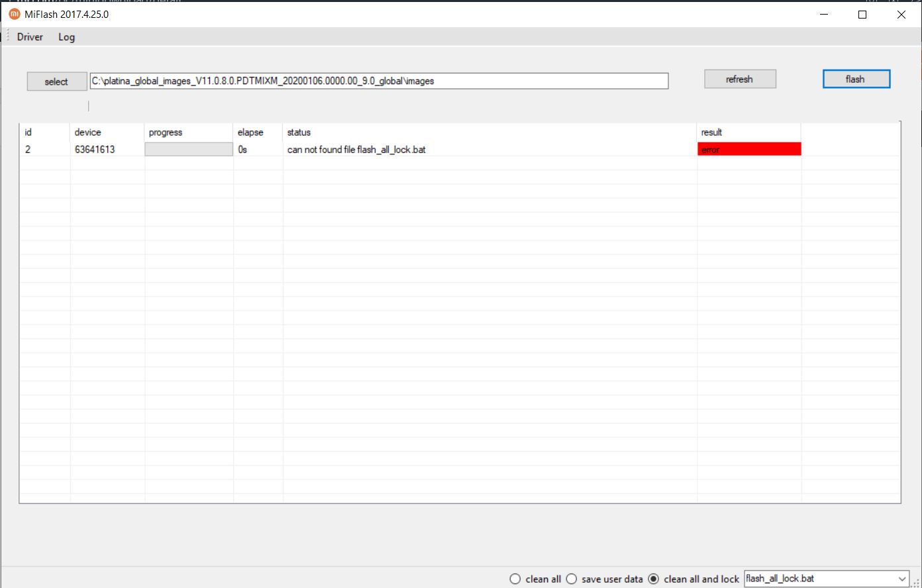Click the progress column header
Viewport: 922px width, 588px height.
point(189,132)
